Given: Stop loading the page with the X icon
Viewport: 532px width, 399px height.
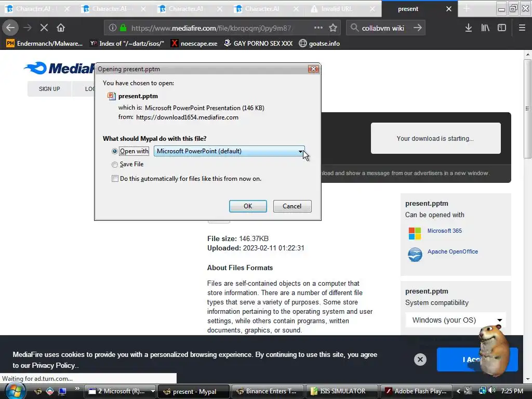Looking at the screenshot, I should (44, 28).
